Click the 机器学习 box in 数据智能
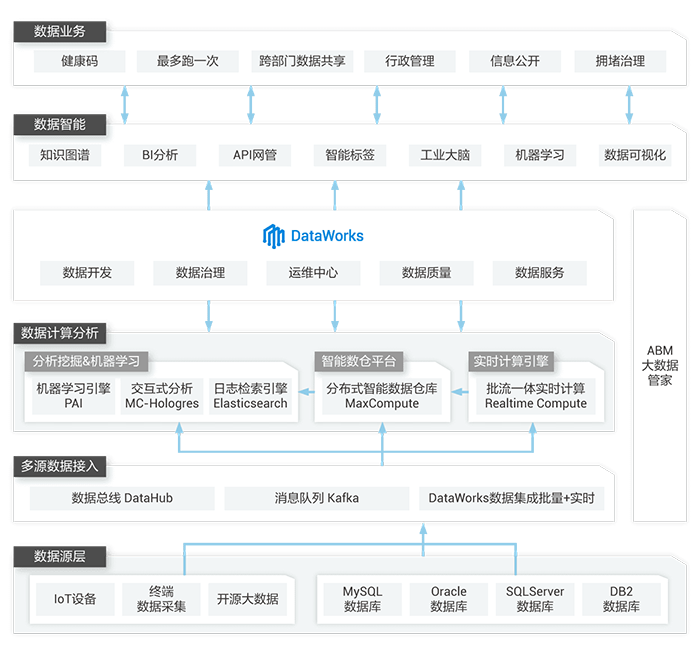 [x=540, y=155]
